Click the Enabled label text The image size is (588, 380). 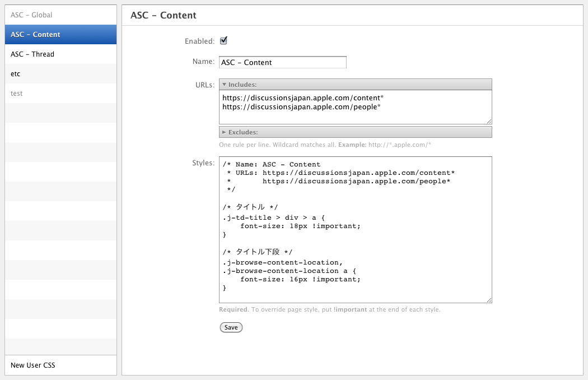[x=199, y=41]
